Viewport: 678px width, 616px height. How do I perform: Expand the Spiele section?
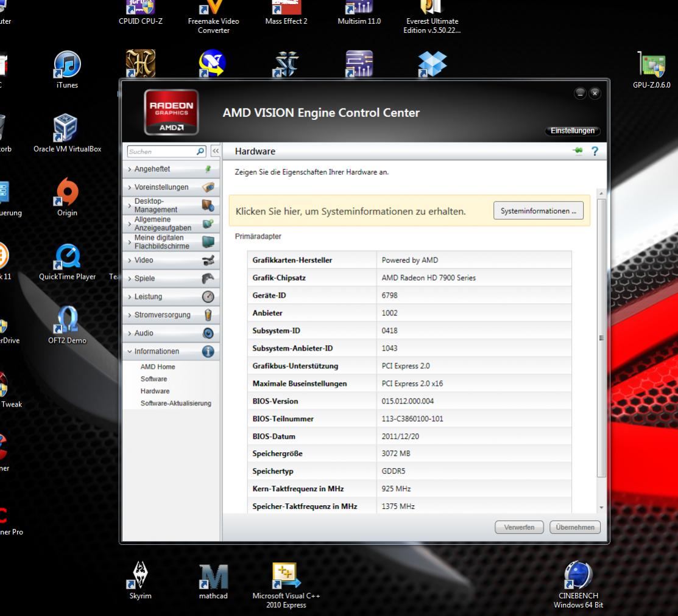(x=171, y=278)
